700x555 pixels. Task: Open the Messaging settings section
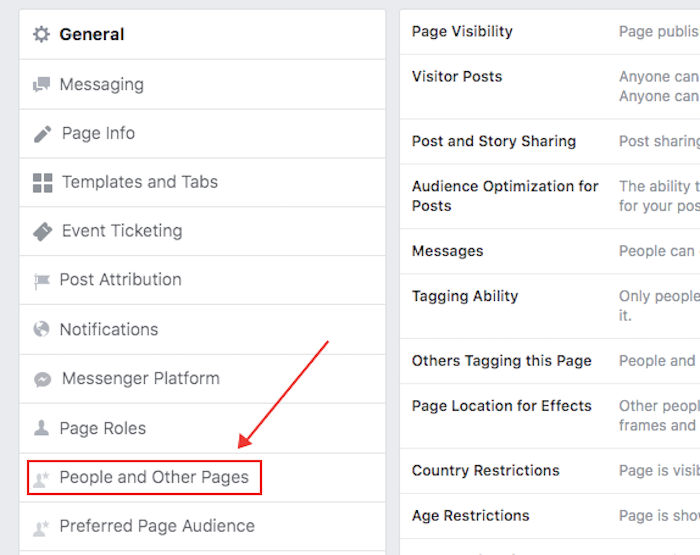point(115,85)
